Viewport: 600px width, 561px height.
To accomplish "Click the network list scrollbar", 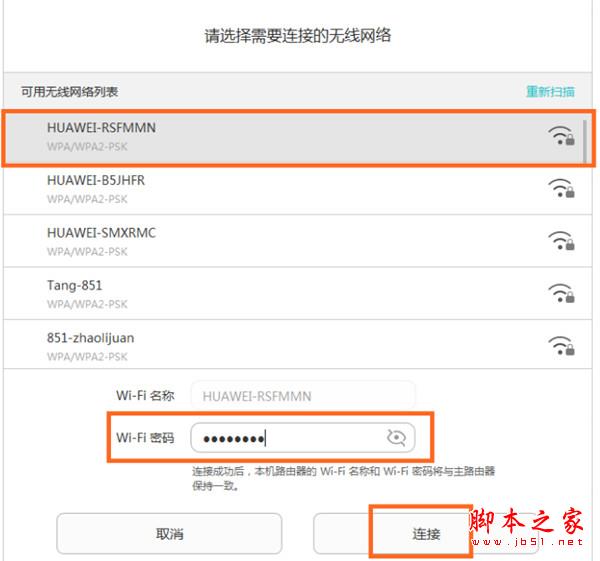I will (585, 141).
